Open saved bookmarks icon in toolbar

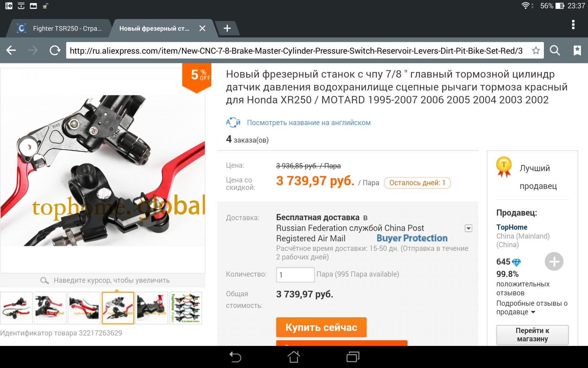tap(577, 50)
